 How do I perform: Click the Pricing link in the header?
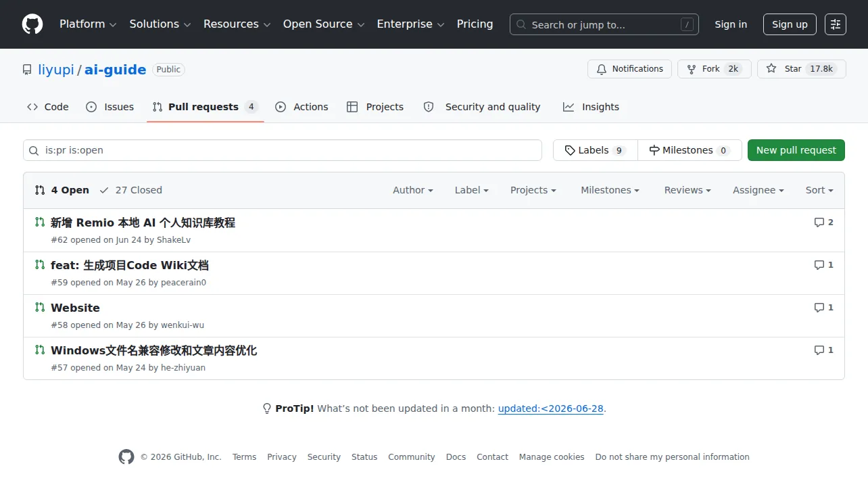pos(475,24)
